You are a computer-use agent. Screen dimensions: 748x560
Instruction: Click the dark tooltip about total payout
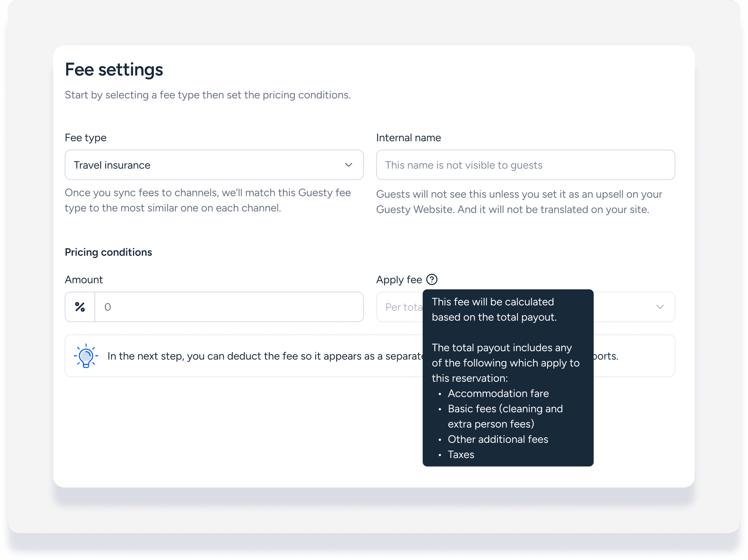(508, 378)
